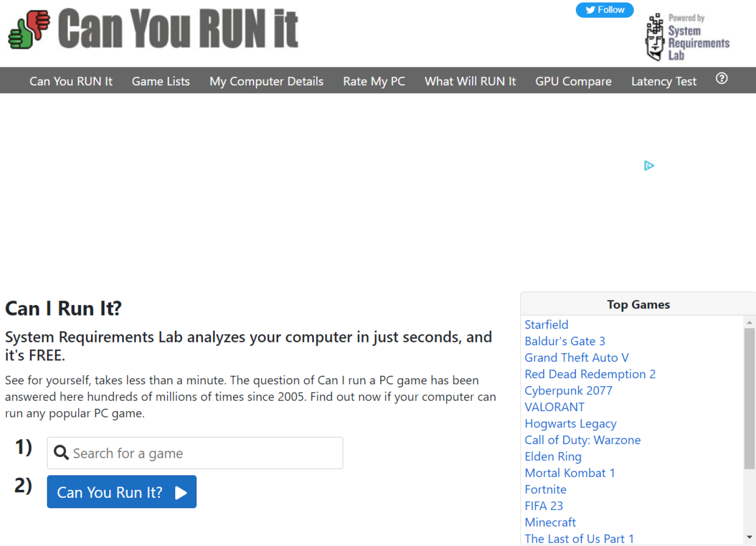This screenshot has height=546, width=756.
Task: Click the AdChoices triangle icon
Action: pyautogui.click(x=649, y=166)
